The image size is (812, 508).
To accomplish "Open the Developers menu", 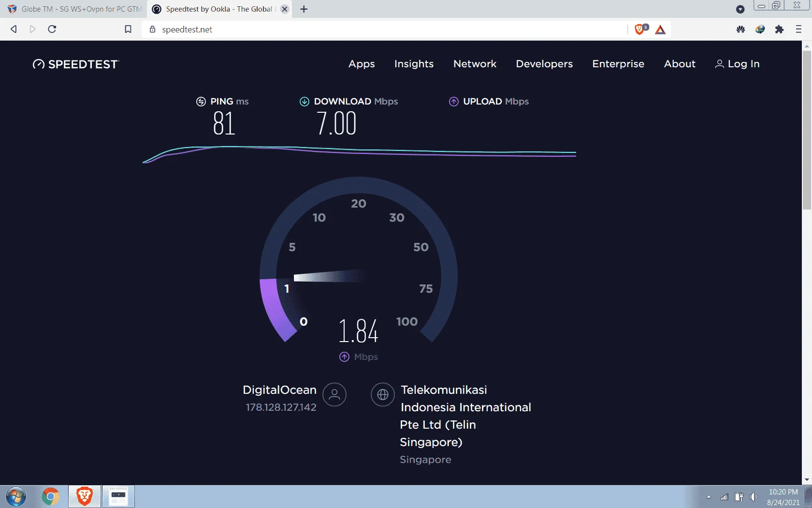I will click(x=544, y=64).
